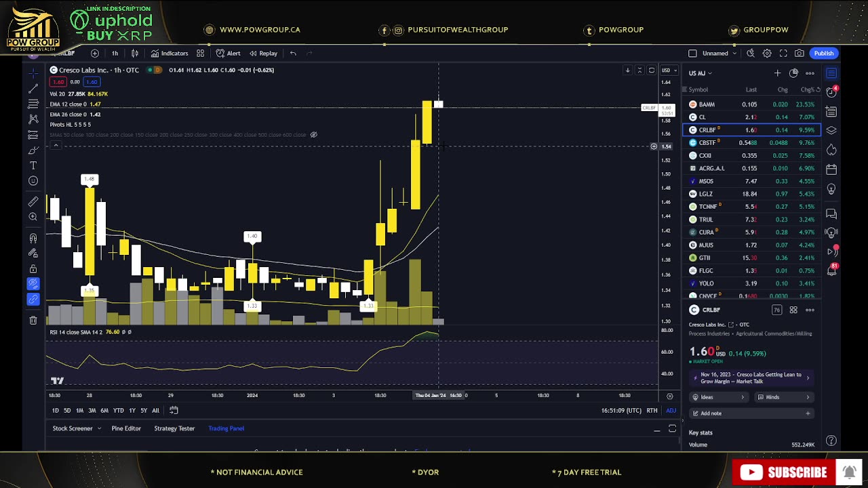
Task: Undo the last chart action
Action: (x=293, y=53)
